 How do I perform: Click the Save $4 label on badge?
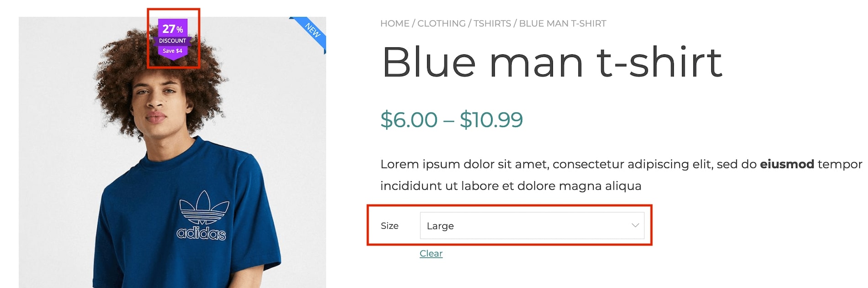pyautogui.click(x=173, y=51)
